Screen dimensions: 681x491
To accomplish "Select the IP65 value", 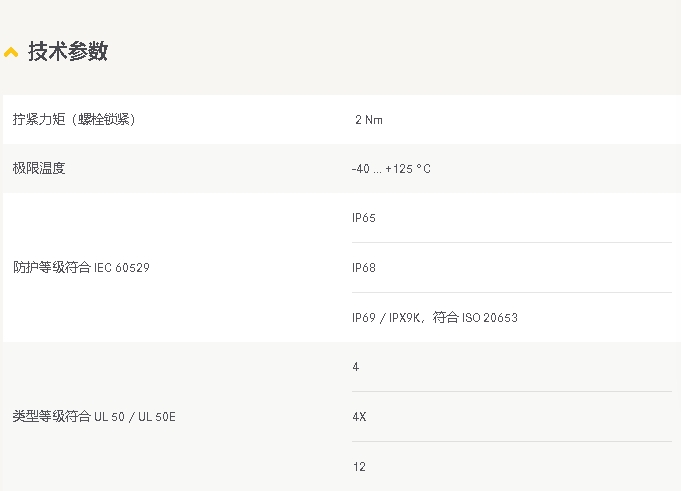I will [x=364, y=217].
